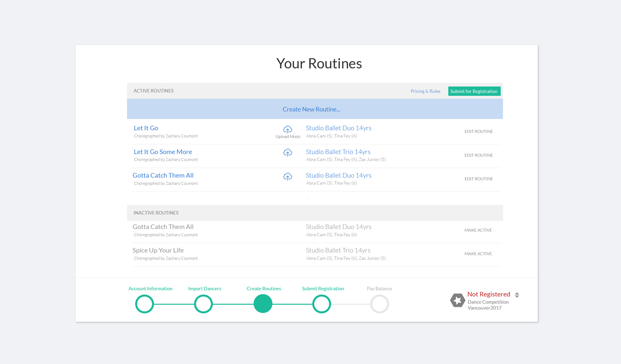Select the Pay Balance step circle
Image resolution: width=621 pixels, height=364 pixels.
point(380,304)
